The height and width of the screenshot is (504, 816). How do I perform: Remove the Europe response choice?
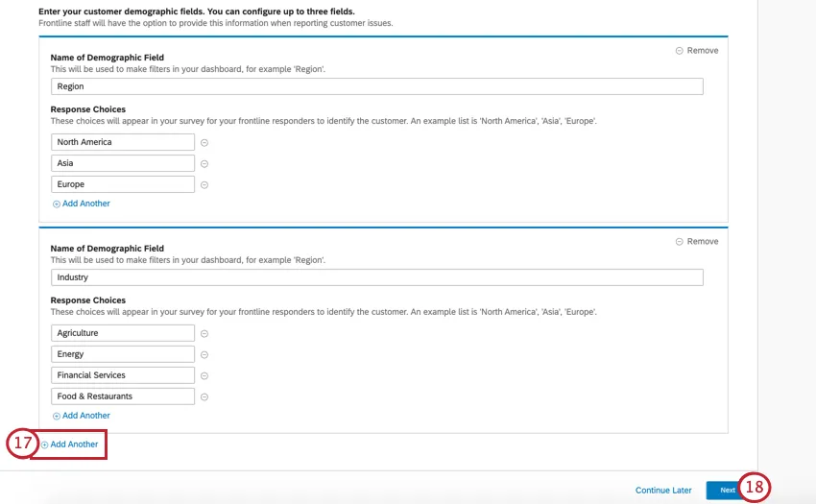point(204,184)
